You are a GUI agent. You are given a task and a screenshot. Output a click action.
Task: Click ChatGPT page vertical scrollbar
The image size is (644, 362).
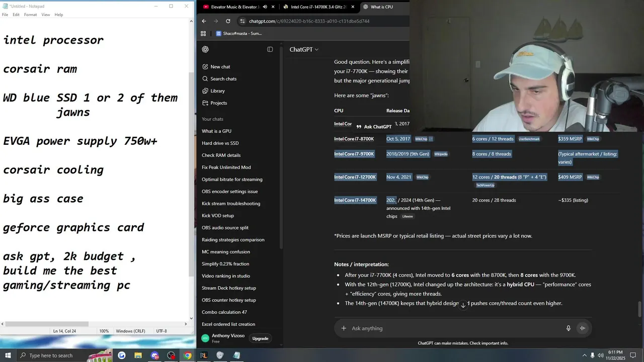(640, 309)
